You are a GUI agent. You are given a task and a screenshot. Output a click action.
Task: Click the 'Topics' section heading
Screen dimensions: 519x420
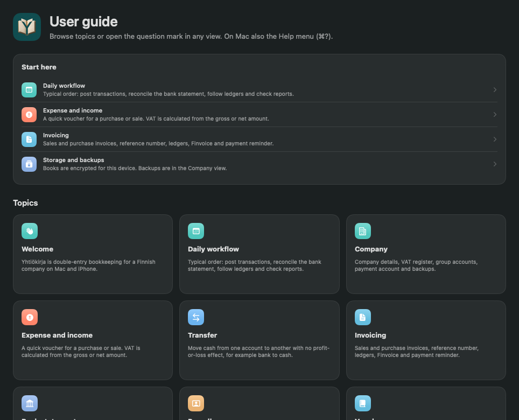[25, 203]
